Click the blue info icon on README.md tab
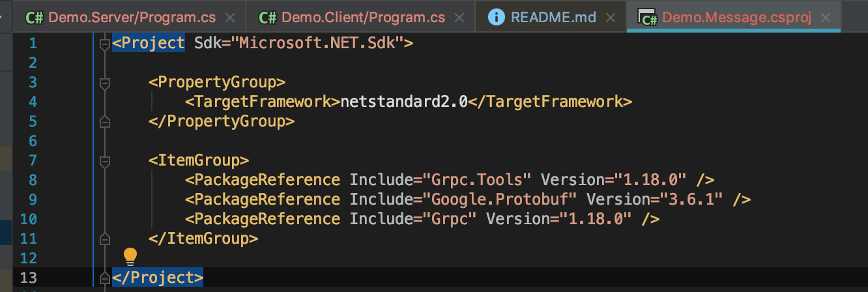868x292 pixels. (x=497, y=18)
